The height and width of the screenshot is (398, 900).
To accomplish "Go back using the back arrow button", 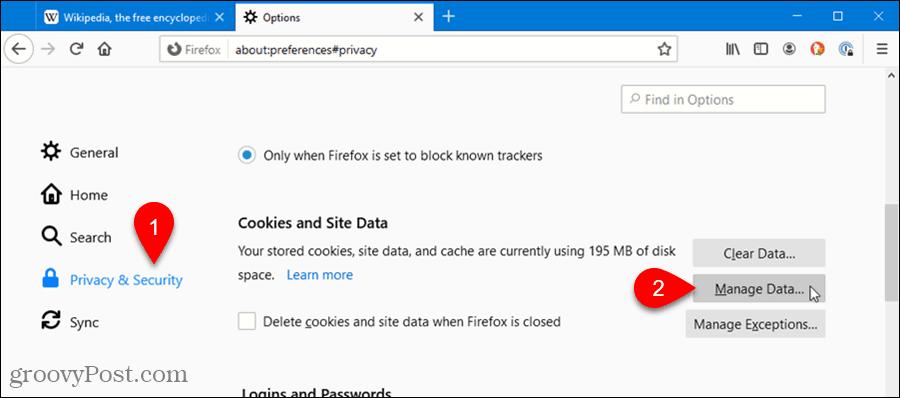I will click(19, 49).
